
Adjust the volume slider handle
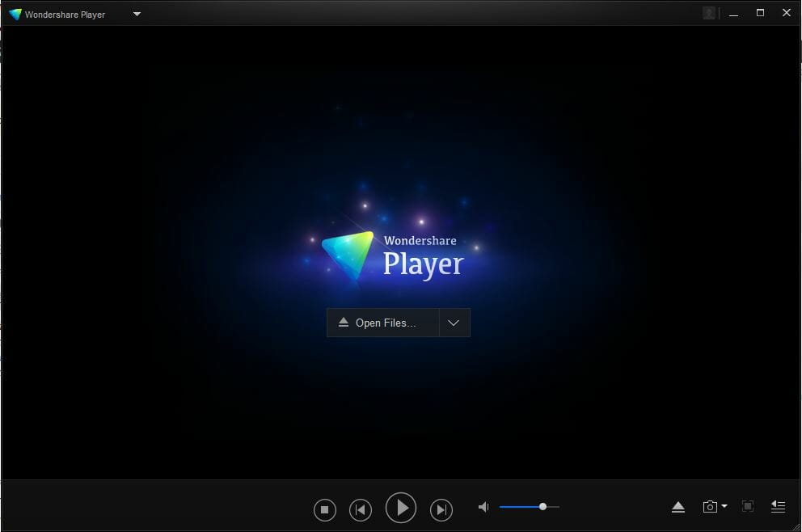[542, 506]
